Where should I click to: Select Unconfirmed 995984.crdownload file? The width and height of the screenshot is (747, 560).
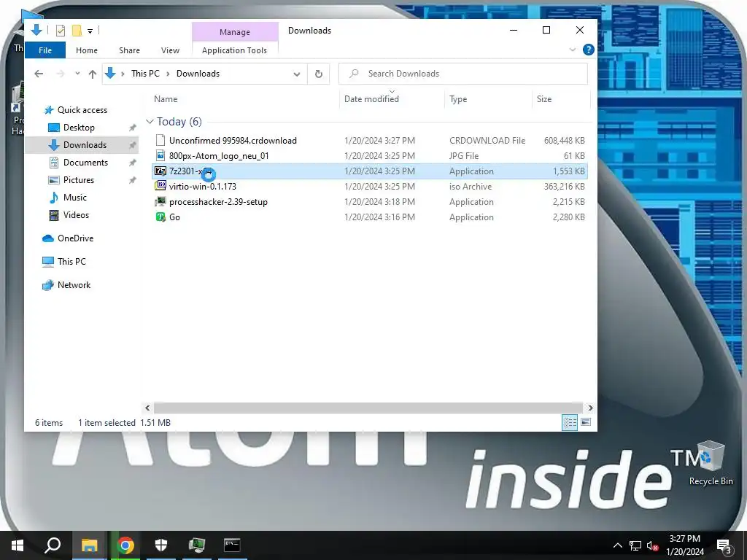tap(370, 141)
